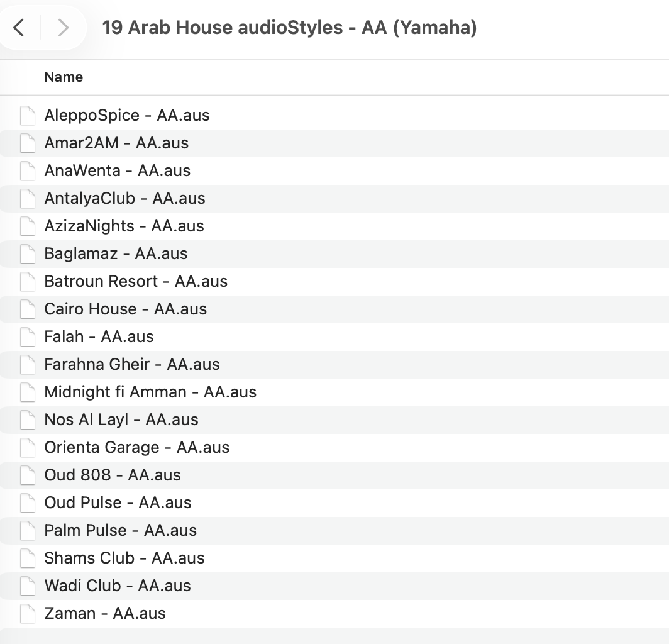The width and height of the screenshot is (669, 644).
Task: Select Farahna Gheir - AA.aus file
Action: [132, 365]
